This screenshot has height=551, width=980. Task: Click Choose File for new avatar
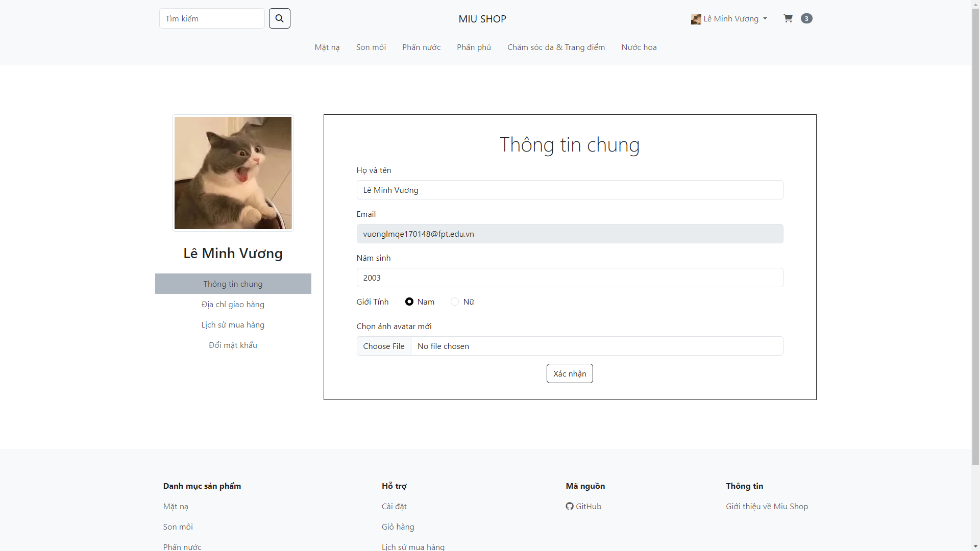click(384, 346)
